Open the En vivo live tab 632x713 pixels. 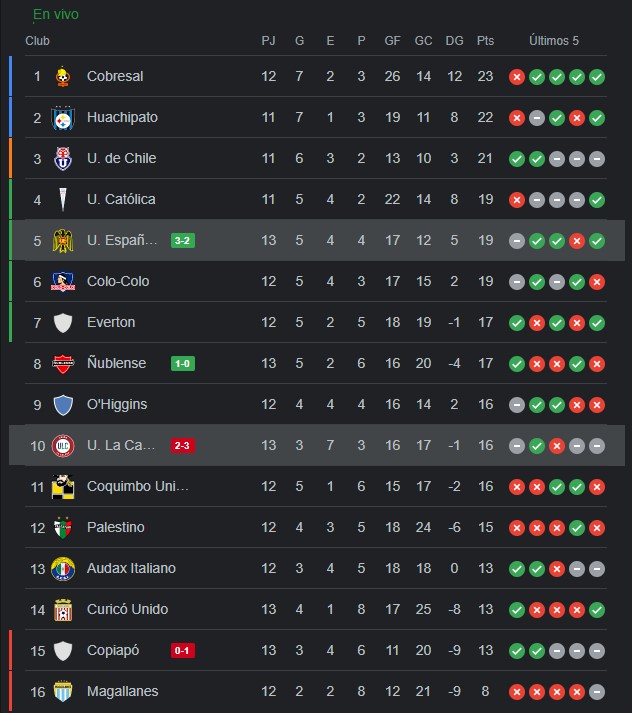[x=55, y=15]
